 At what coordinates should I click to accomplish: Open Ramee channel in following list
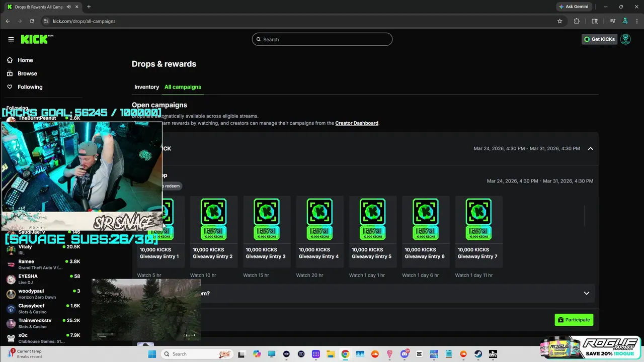[x=43, y=264]
